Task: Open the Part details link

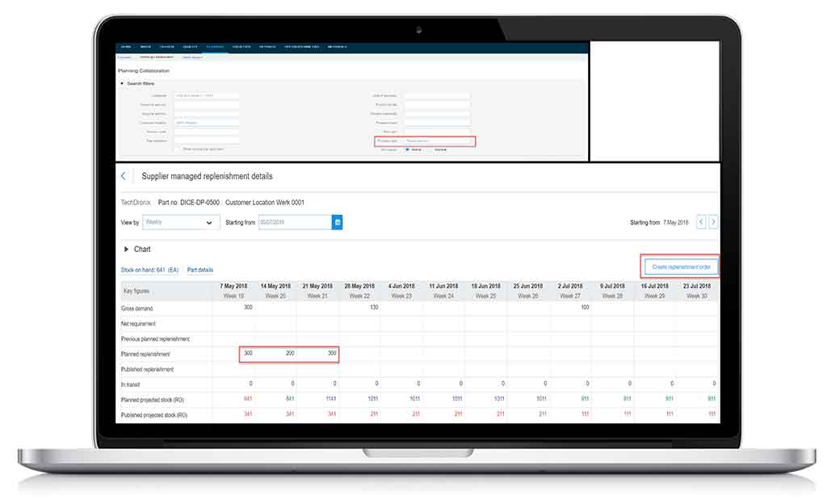Action: coord(200,270)
